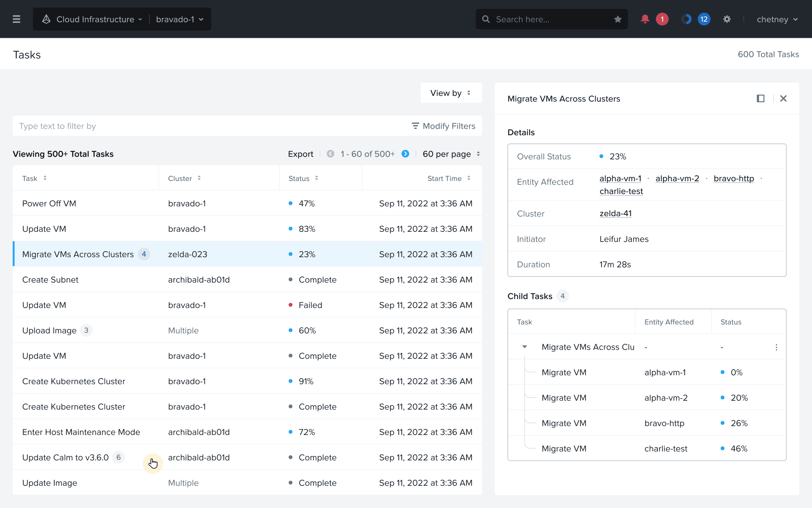Open the running tasks circle icon
Image resolution: width=812 pixels, height=508 pixels.
[686, 19]
